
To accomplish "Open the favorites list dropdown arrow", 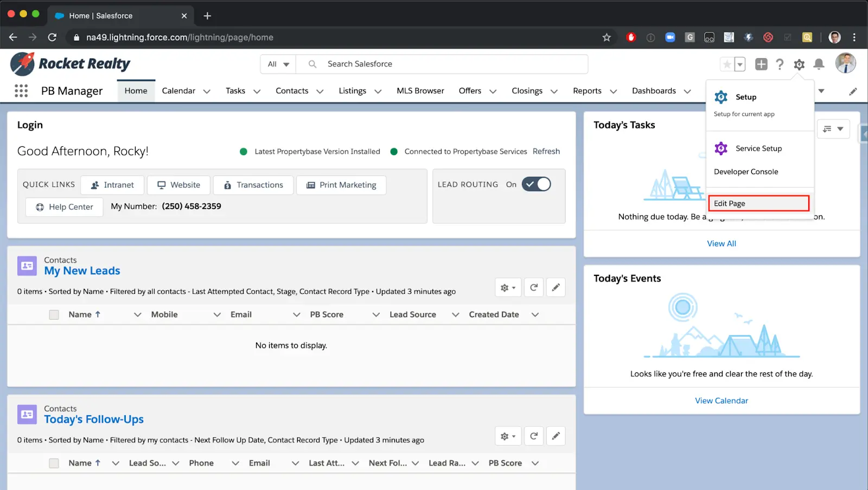I will 739,65.
